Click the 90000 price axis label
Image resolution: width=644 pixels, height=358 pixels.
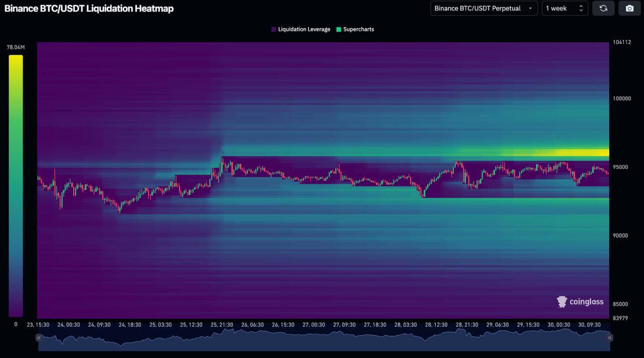coord(620,235)
